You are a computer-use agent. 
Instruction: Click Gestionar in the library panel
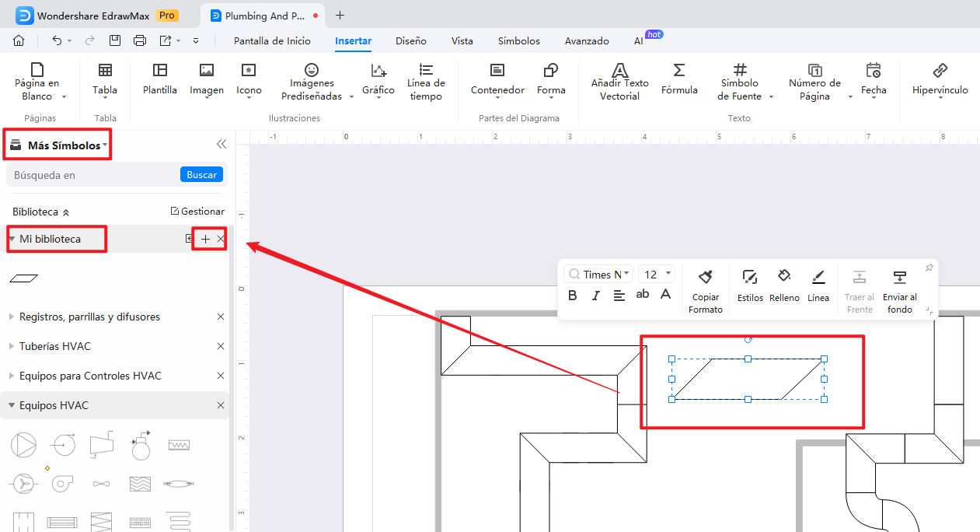pos(197,212)
